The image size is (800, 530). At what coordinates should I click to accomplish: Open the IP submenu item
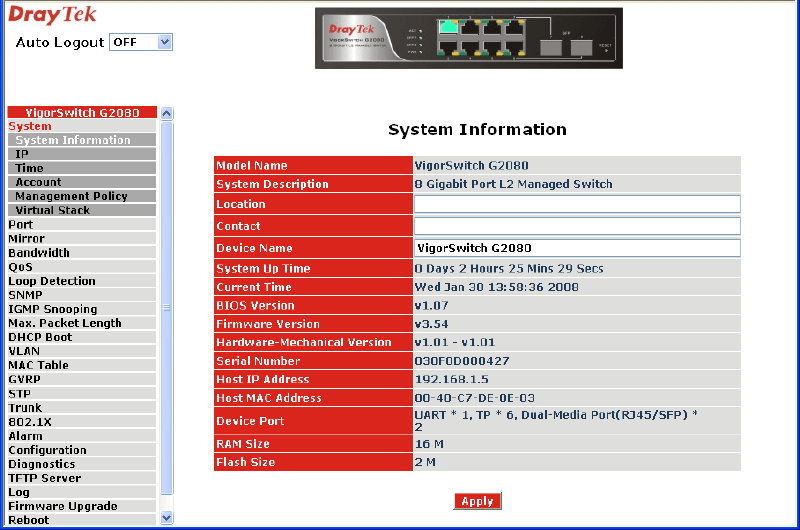(x=82, y=154)
